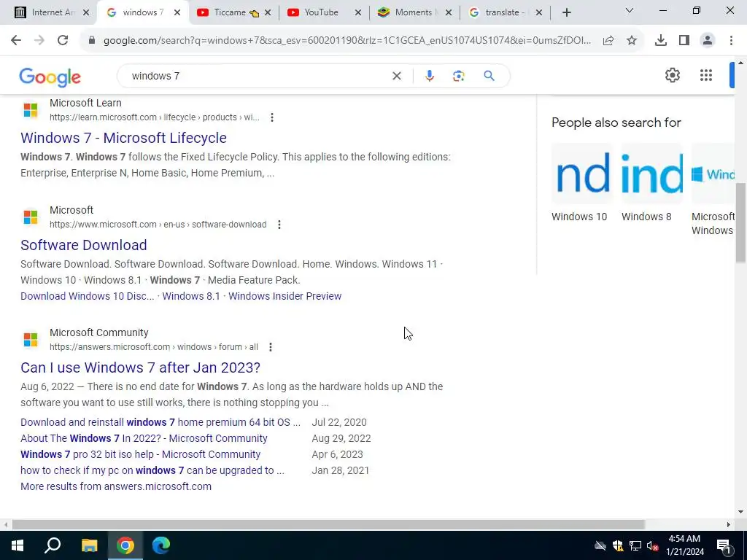Click the address bar URL
The height and width of the screenshot is (560, 747).
pos(347,41)
